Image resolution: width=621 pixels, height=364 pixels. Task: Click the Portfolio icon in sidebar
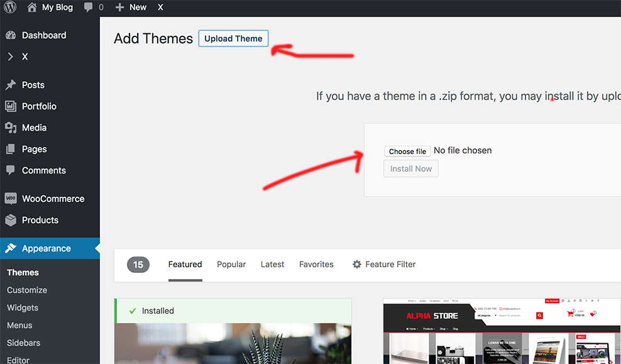pyautogui.click(x=11, y=106)
